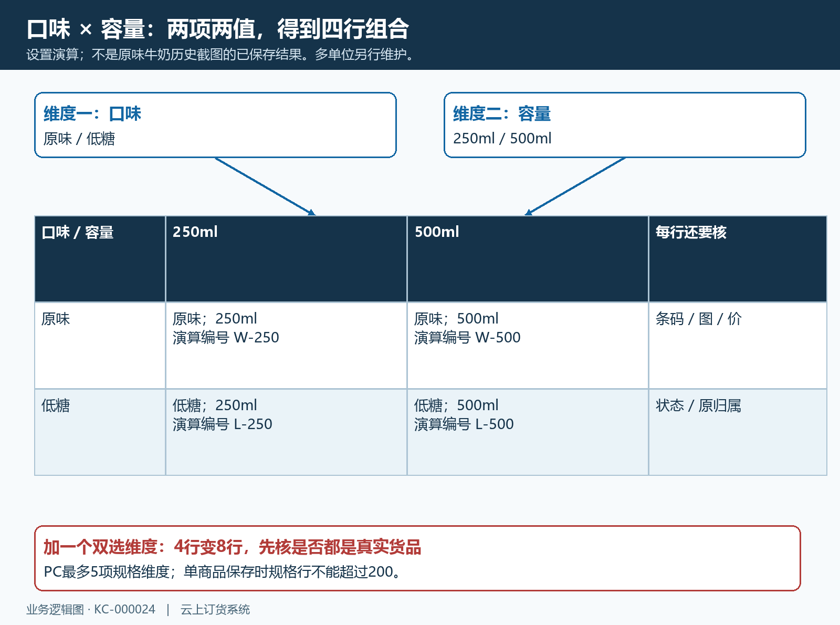Viewport: 840px width, 625px height.
Task: Click the cell "条码 / 图 / 价"
Action: [738, 346]
